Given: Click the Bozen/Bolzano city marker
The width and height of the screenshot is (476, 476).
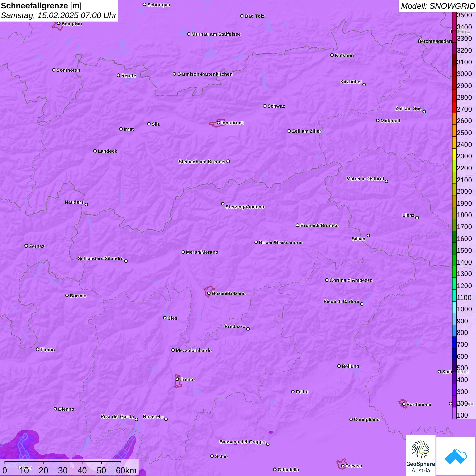Looking at the screenshot, I should [209, 293].
